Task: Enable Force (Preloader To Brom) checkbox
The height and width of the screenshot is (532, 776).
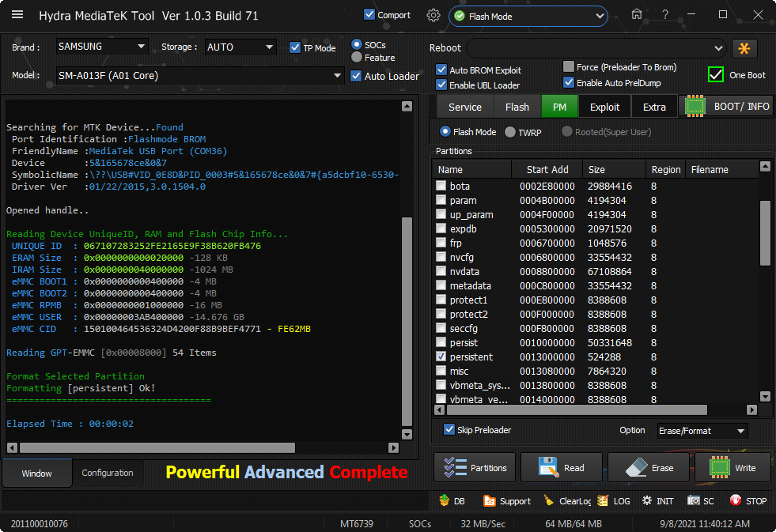Action: [569, 66]
